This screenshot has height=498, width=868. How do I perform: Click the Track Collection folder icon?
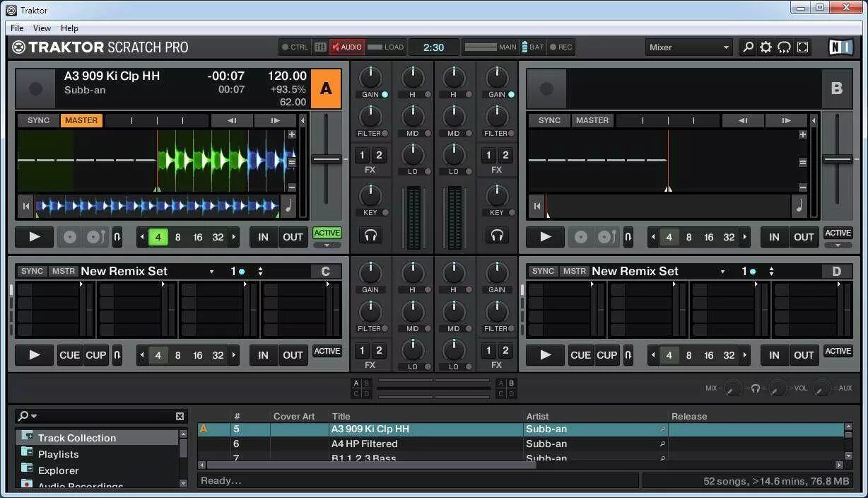pos(27,435)
